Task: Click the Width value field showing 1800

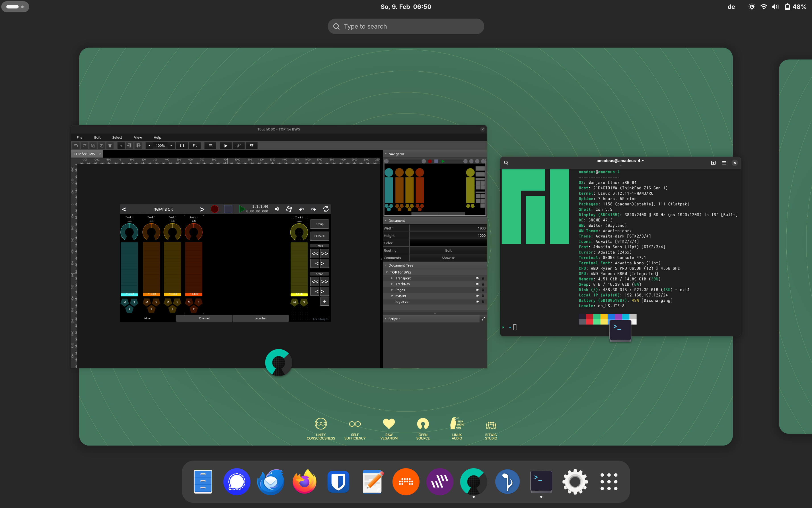Action: click(x=448, y=228)
